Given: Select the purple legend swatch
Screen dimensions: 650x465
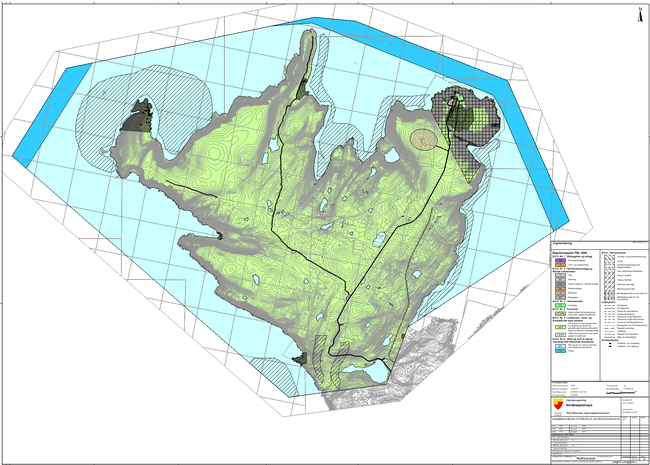Looking at the screenshot, I should (x=558, y=260).
